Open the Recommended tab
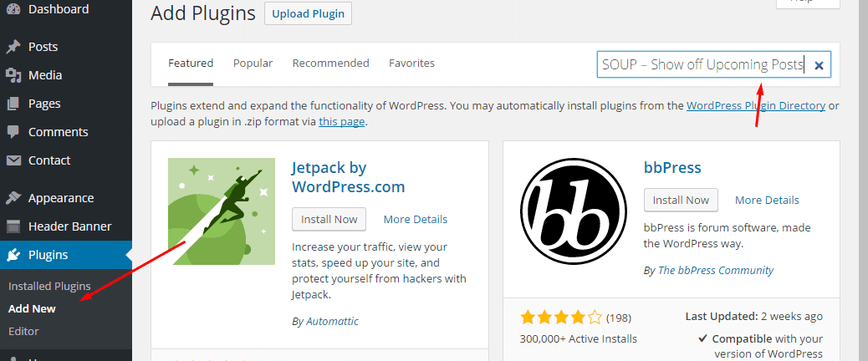This screenshot has width=868, height=361. click(330, 64)
